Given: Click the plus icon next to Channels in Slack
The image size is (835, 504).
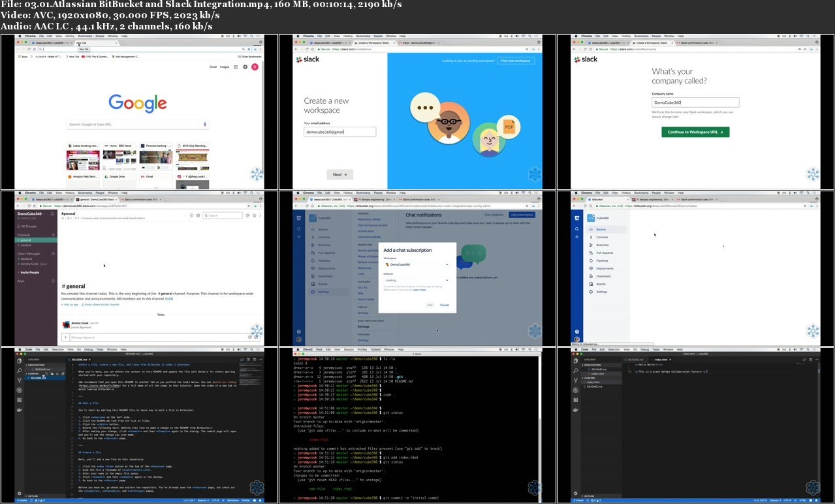Looking at the screenshot, I should 53,235.
